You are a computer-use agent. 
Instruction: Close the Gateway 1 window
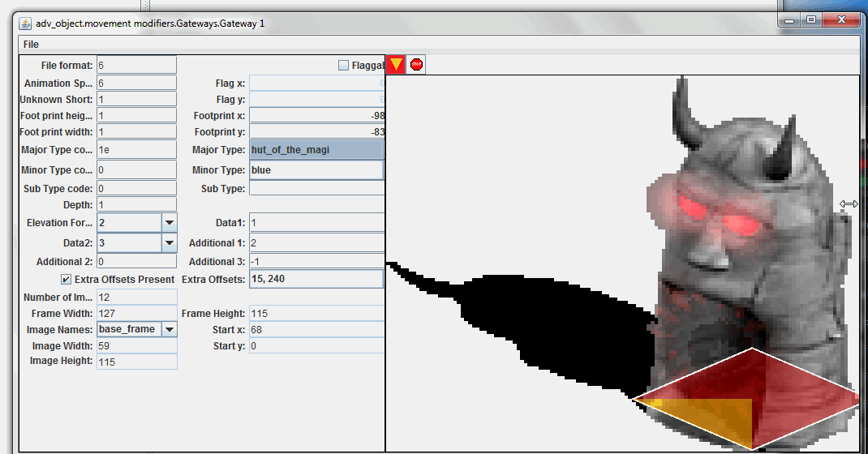pyautogui.click(x=841, y=20)
